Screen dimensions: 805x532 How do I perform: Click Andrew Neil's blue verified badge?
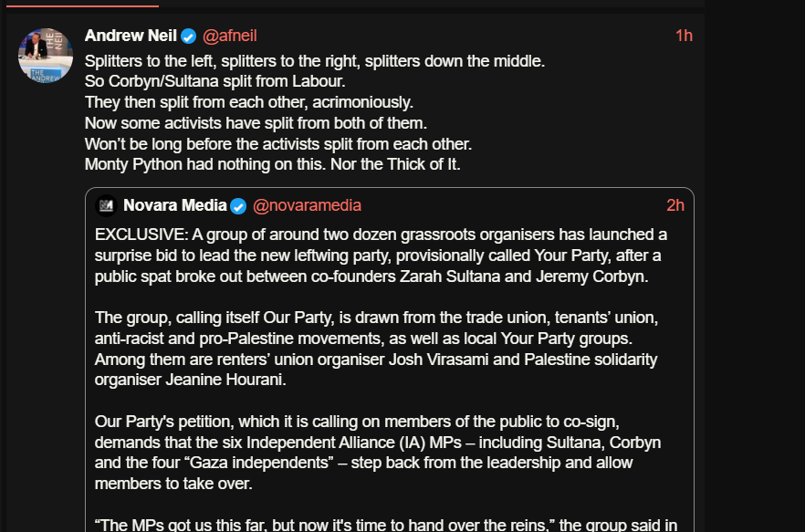pos(188,36)
